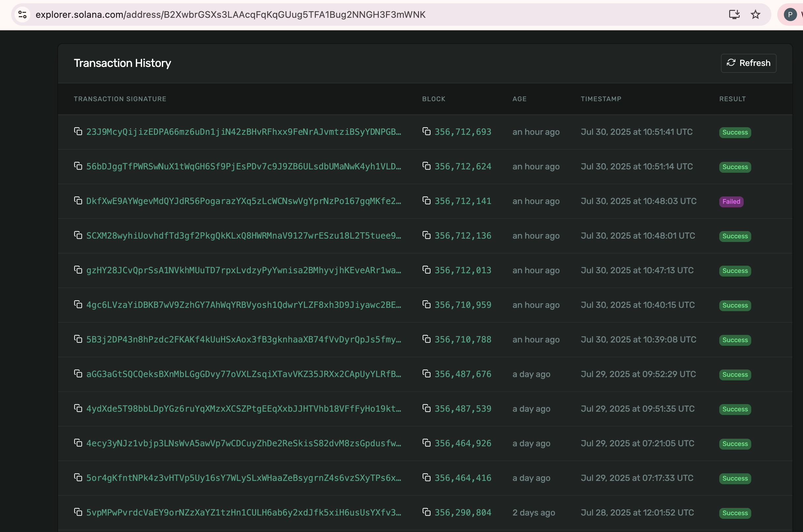The height and width of the screenshot is (532, 803).
Task: Copy the signature starting with aGG3aGtSQC
Action: tap(78, 374)
